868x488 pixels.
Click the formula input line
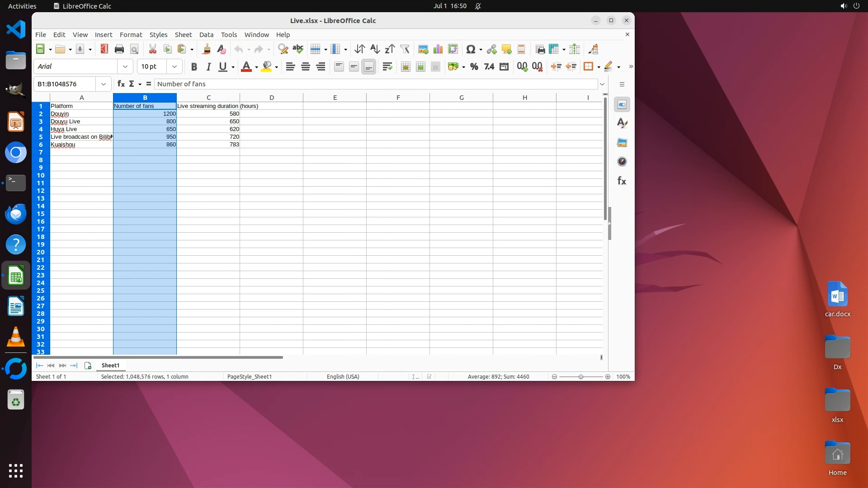click(375, 84)
